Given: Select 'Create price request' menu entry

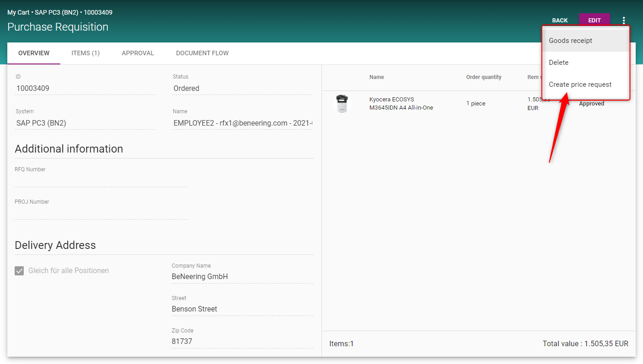Looking at the screenshot, I should [580, 84].
